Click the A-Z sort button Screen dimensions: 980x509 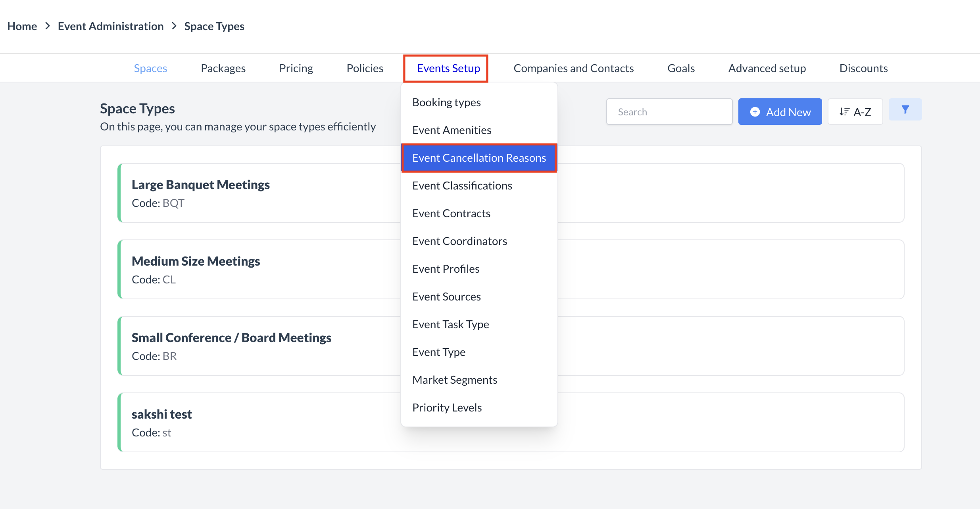pos(855,112)
